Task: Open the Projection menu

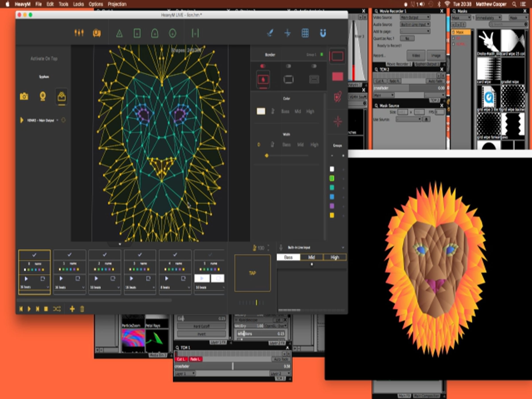Action: tap(117, 4)
